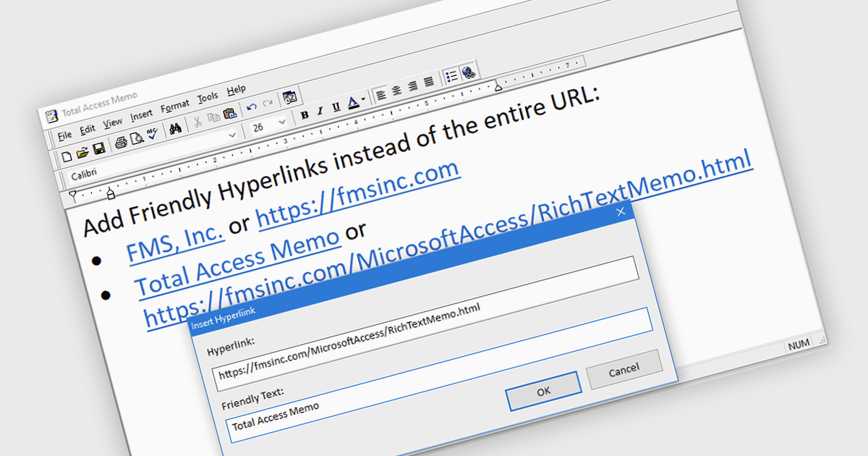Toggle the bulleted list button

click(x=451, y=76)
